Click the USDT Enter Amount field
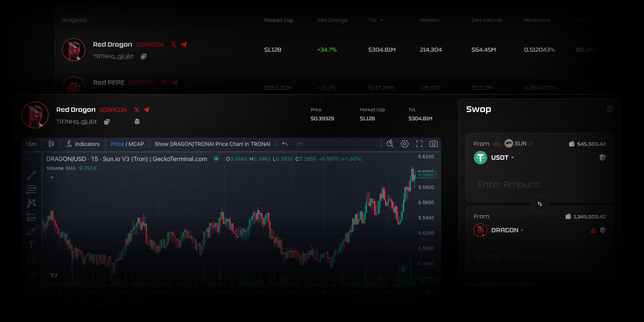644x322 pixels. point(508,184)
